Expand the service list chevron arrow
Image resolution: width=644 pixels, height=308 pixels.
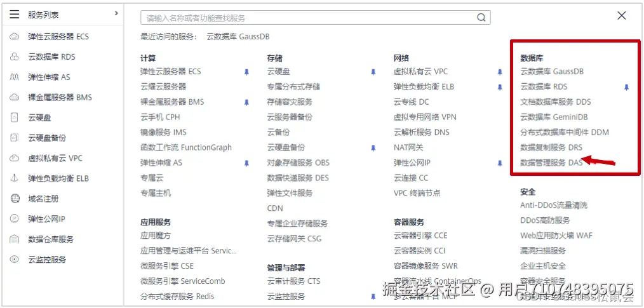[116, 13]
